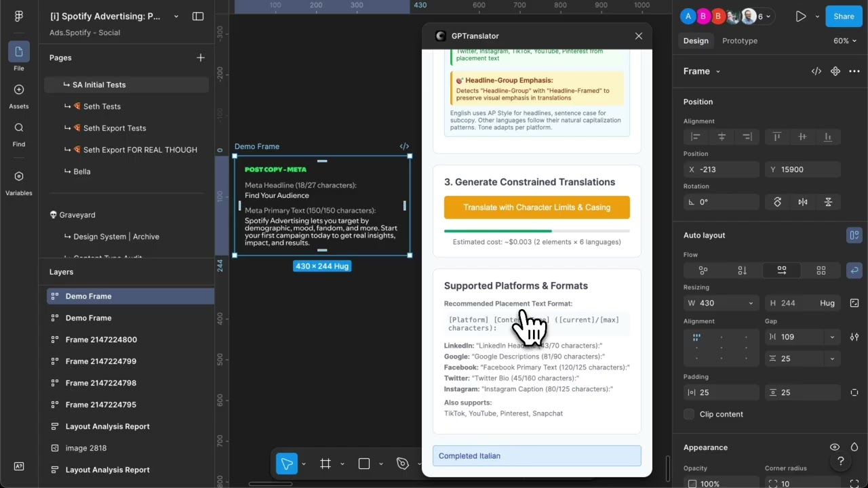Switch to the Prototype tab
This screenshot has width=868, height=488.
(740, 41)
